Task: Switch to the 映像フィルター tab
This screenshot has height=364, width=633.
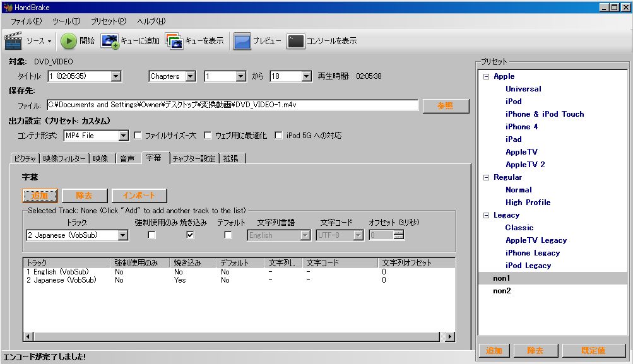Action: pos(64,158)
